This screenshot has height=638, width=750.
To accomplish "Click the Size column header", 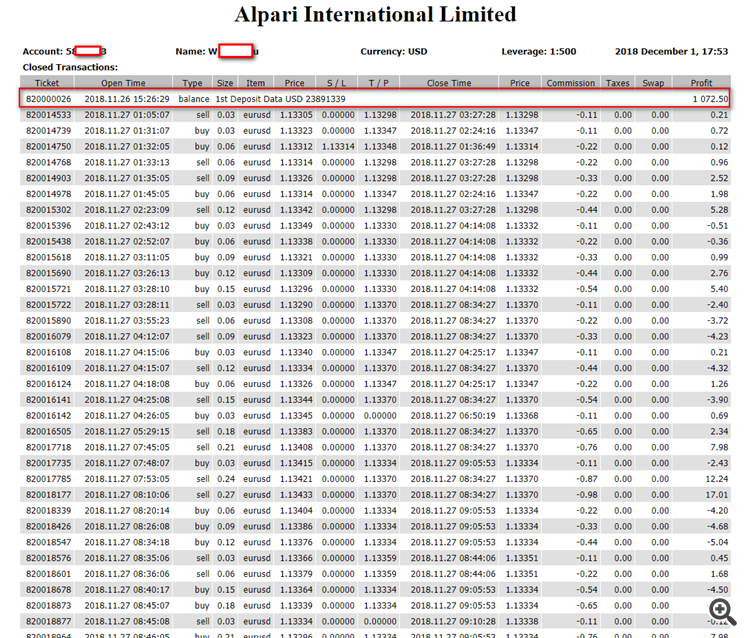I will [x=225, y=83].
